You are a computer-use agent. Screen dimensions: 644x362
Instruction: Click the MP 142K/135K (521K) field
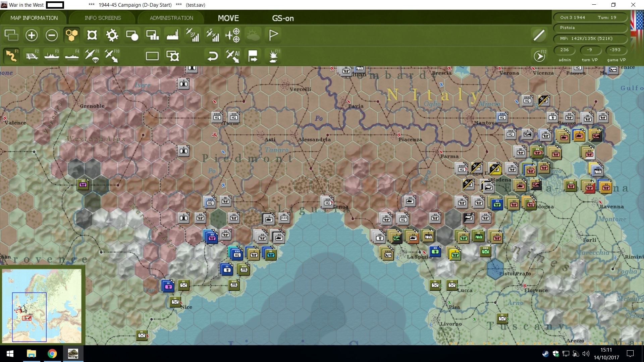click(590, 38)
